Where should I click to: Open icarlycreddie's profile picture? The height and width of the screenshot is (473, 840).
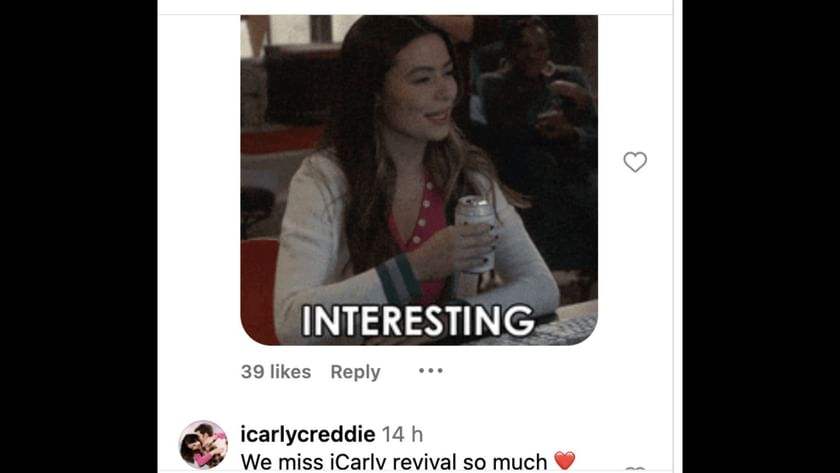tap(203, 445)
